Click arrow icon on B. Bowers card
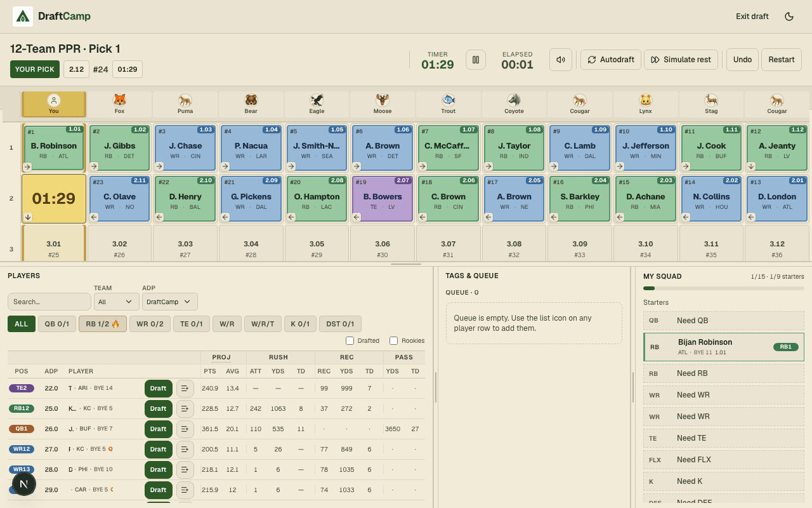The width and height of the screenshot is (812, 508). point(357,217)
